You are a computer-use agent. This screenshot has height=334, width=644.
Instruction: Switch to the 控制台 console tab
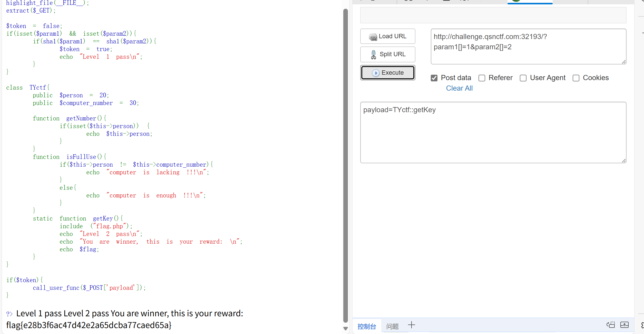point(367,326)
